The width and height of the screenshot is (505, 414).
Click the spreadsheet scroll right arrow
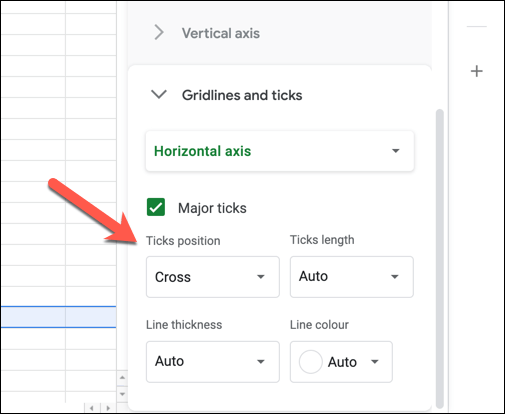(x=108, y=408)
